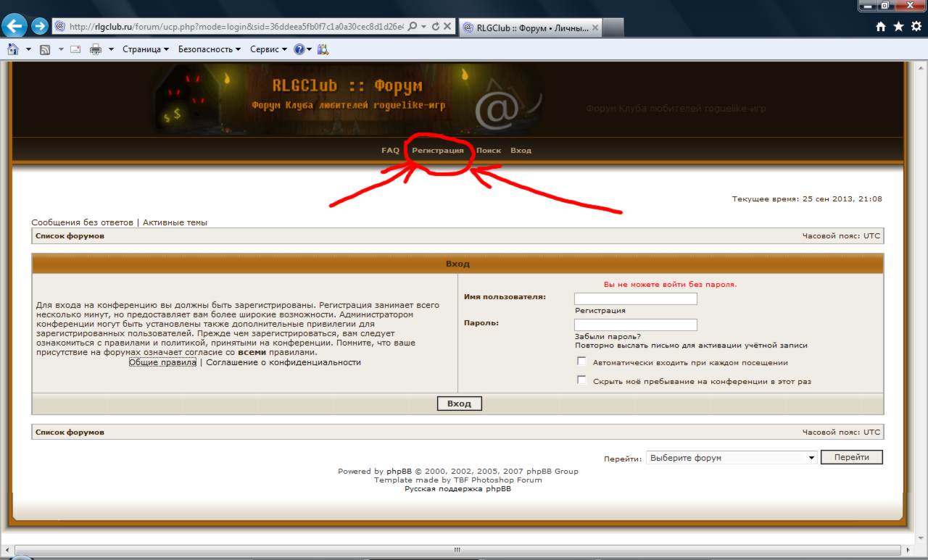Expand the "Безопасность" toolbar menu
Image resolution: width=928 pixels, height=560 pixels.
(210, 49)
